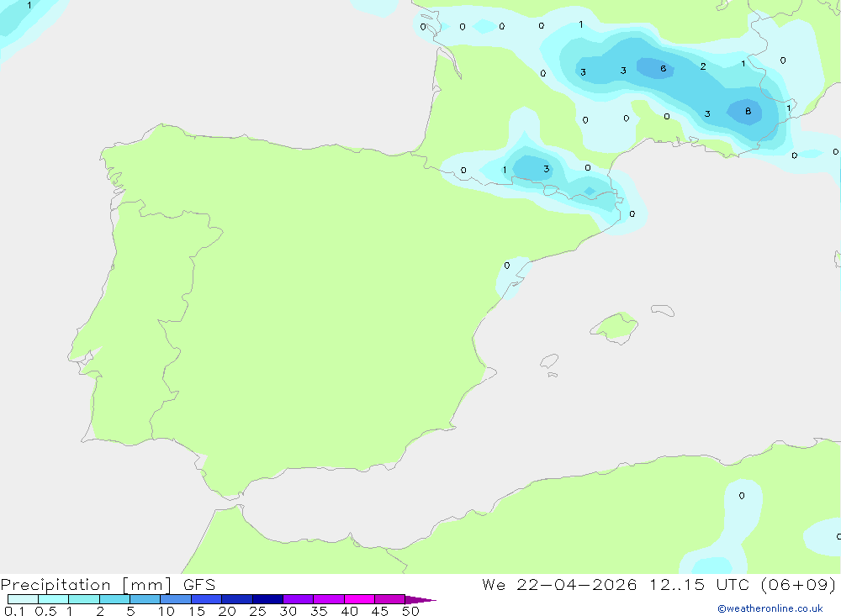Screen dimensions: 841x616
Task: Choose the 5–10 mm blue legend swatch
Action: tap(145, 599)
